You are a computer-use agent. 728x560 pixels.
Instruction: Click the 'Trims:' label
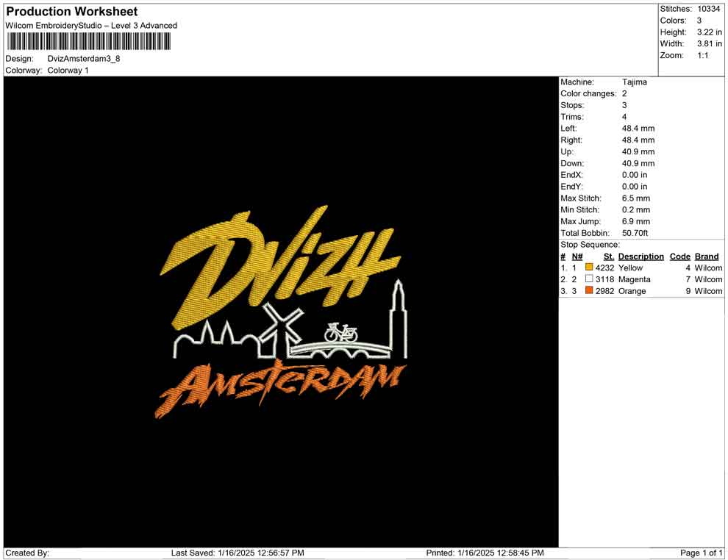(x=572, y=117)
